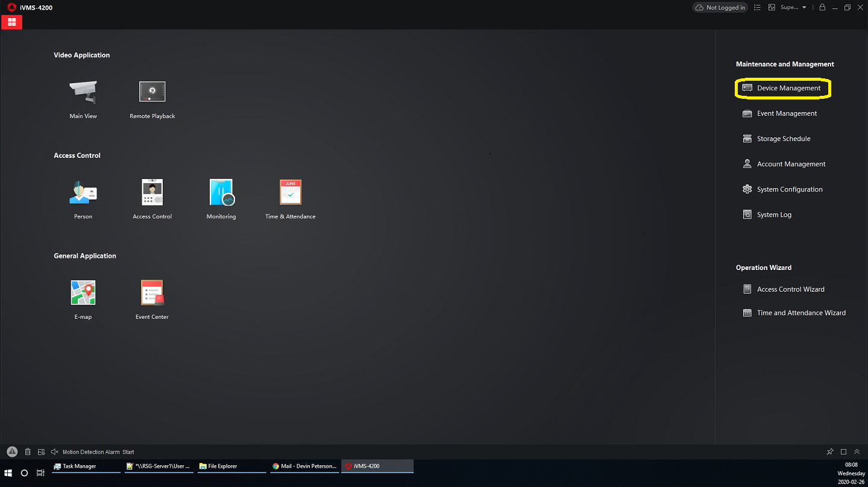Open the task list icon in title bar
The width and height of the screenshot is (868, 487).
pyautogui.click(x=757, y=7)
